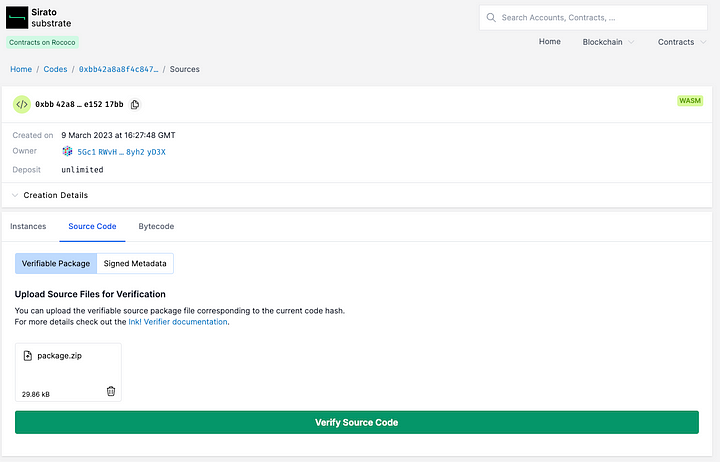
Task: Open the Bytecode tab
Action: coord(156,227)
